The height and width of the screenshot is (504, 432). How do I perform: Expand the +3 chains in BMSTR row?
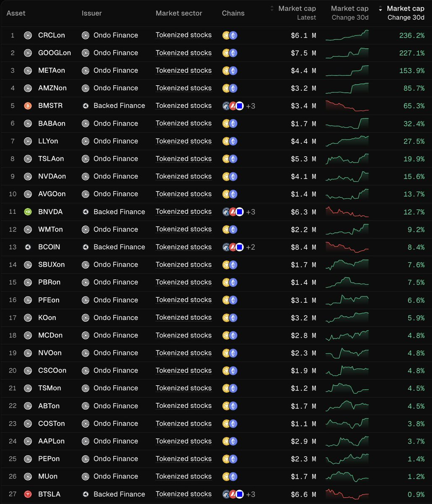pos(251,106)
